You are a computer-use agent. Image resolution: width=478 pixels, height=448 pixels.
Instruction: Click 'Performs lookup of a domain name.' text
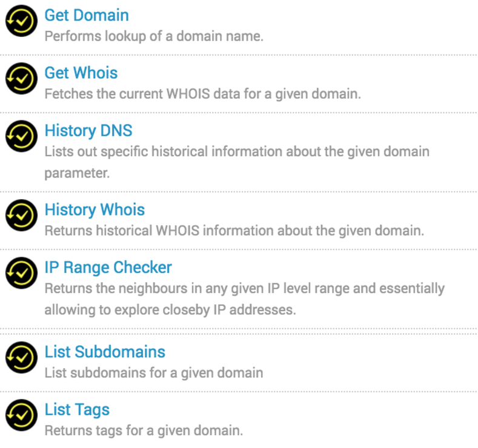[154, 36]
